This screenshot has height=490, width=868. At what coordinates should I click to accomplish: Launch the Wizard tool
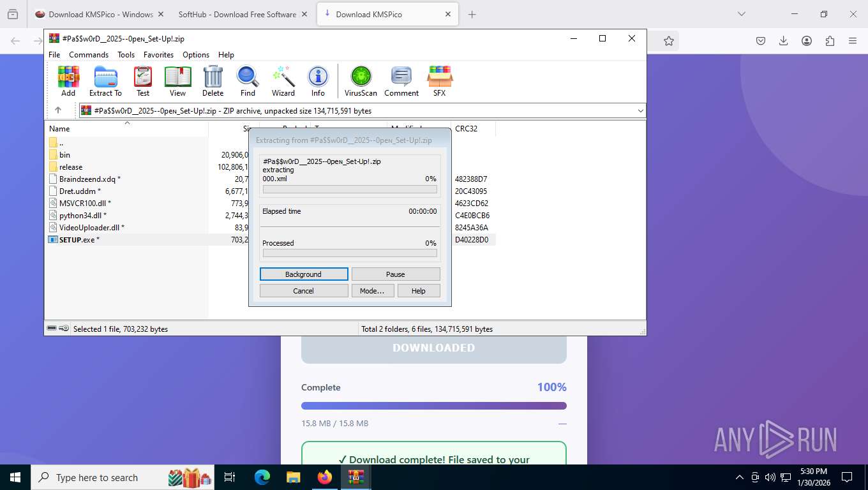coord(283,81)
